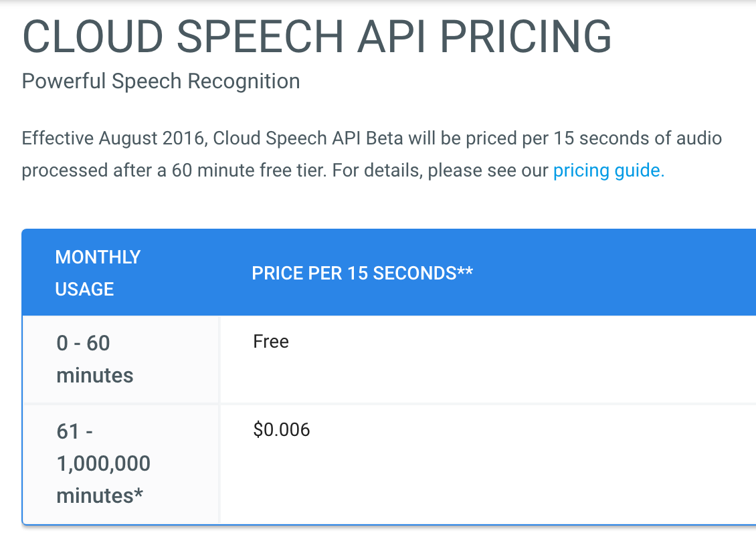Click the word Recognition in subtitle
Image resolution: width=756 pixels, height=555 pixels.
244,82
